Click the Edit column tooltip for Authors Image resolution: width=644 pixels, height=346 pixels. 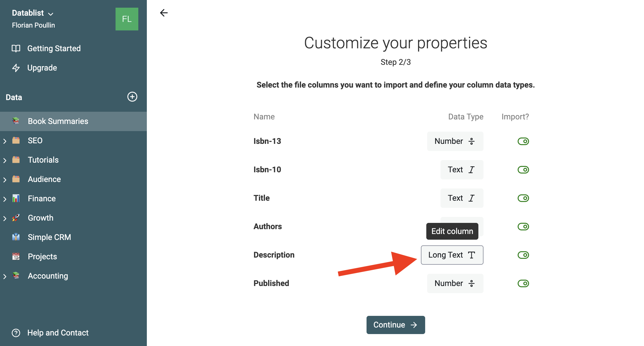coord(452,231)
